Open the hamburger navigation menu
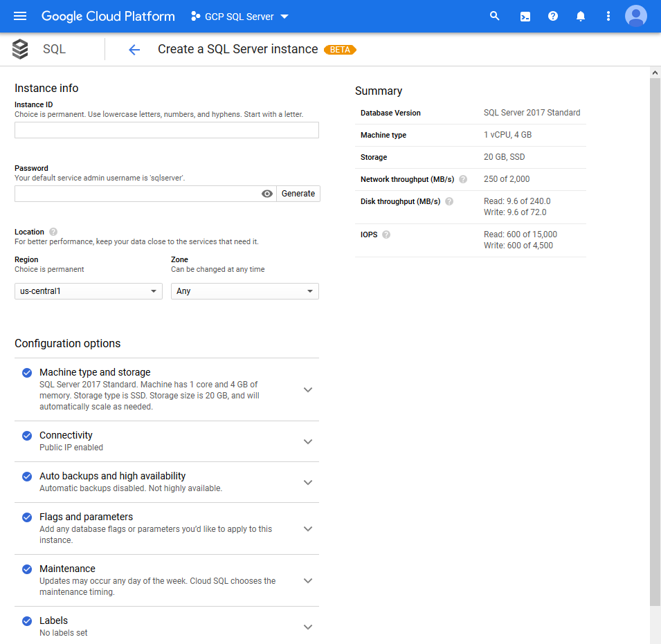The height and width of the screenshot is (644, 661). tap(20, 16)
